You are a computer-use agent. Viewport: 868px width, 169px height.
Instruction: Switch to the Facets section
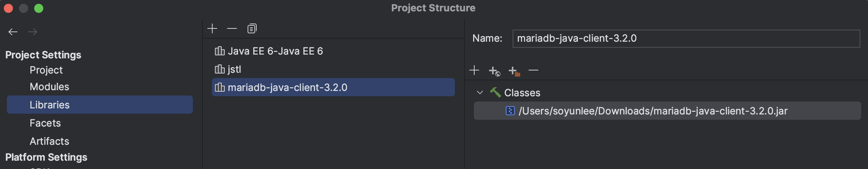[x=45, y=123]
